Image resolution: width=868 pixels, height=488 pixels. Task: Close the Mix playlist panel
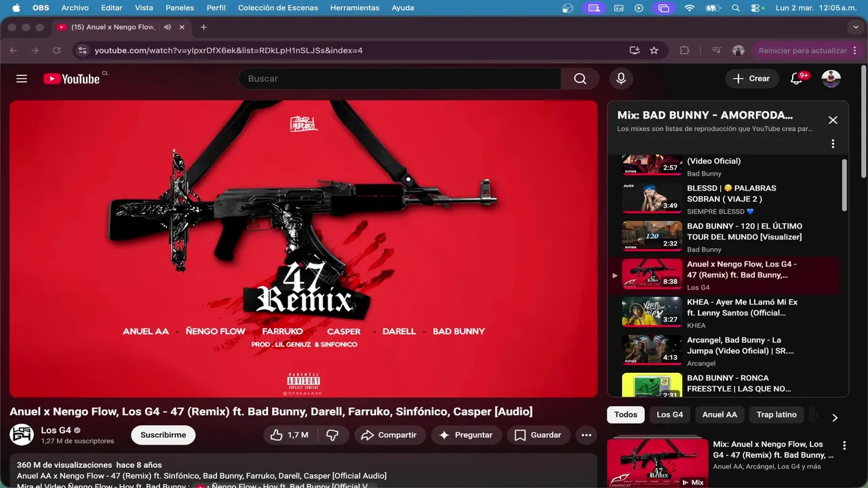[833, 120]
